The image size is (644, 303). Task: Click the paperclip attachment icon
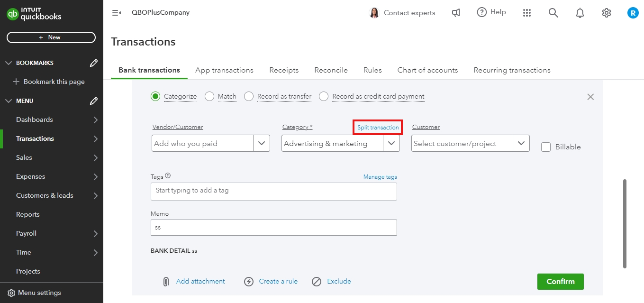pyautogui.click(x=166, y=282)
